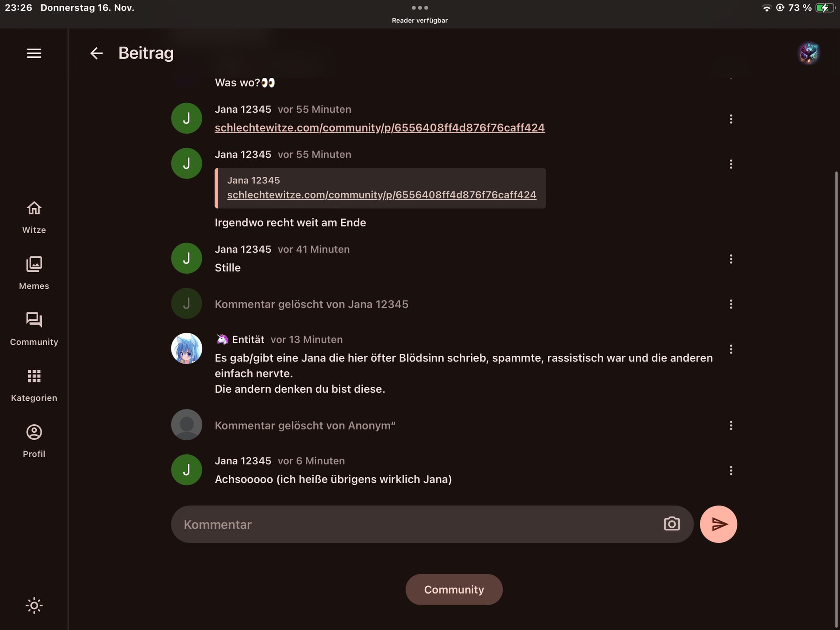
Task: Go back using the arrow icon
Action: (x=96, y=53)
